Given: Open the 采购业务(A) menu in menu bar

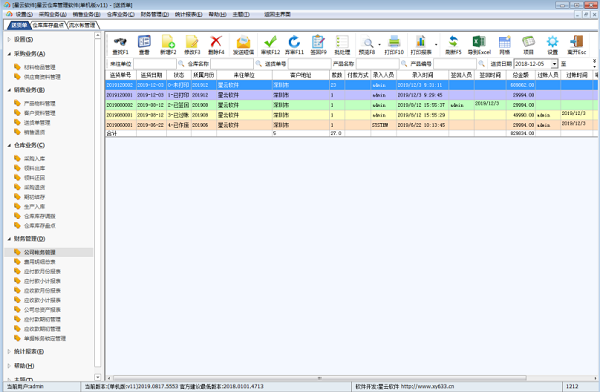Looking at the screenshot, I should click(x=52, y=14).
